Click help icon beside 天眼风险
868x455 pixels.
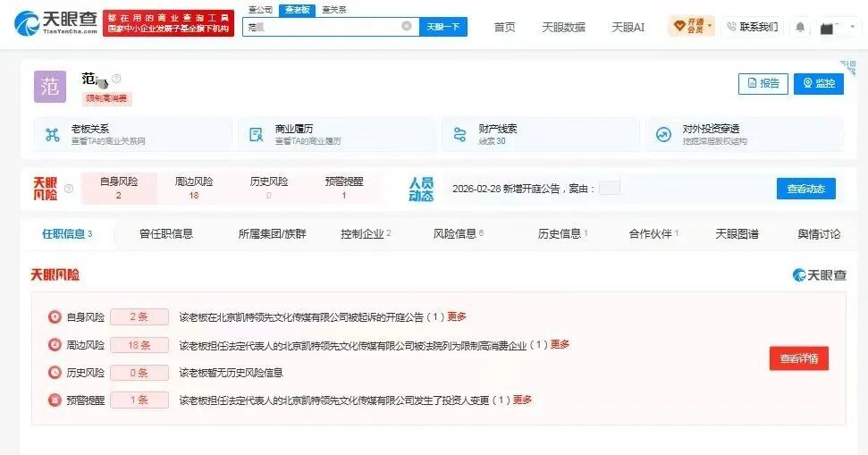69,189
